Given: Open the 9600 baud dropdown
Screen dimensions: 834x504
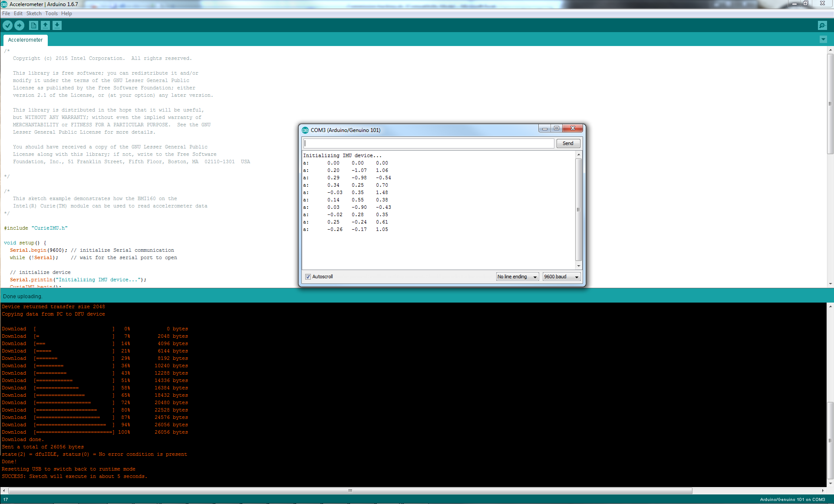Looking at the screenshot, I should click(561, 277).
